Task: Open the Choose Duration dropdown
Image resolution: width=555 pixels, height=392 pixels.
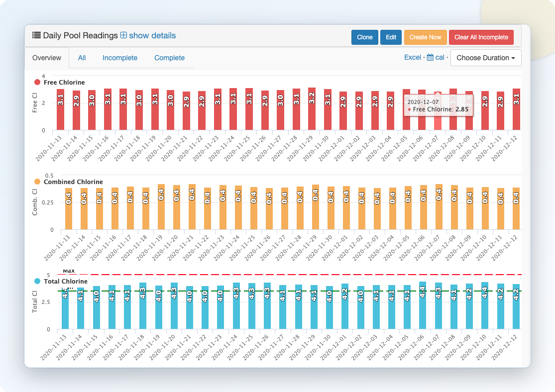Action: click(x=486, y=58)
